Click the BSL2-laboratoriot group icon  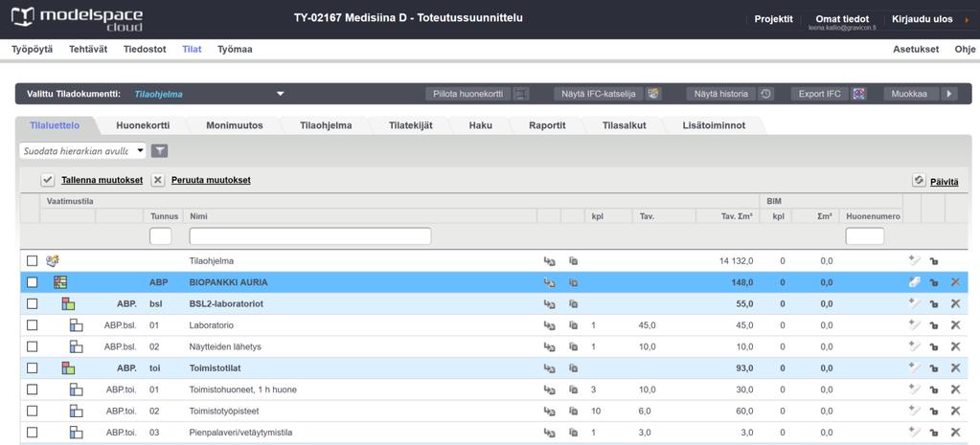click(68, 304)
